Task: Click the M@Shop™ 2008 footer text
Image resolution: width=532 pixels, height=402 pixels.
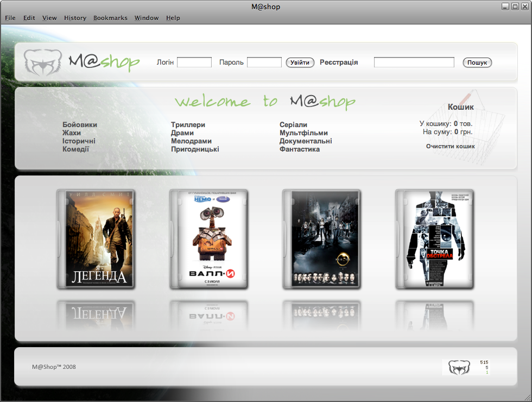Action: click(54, 367)
